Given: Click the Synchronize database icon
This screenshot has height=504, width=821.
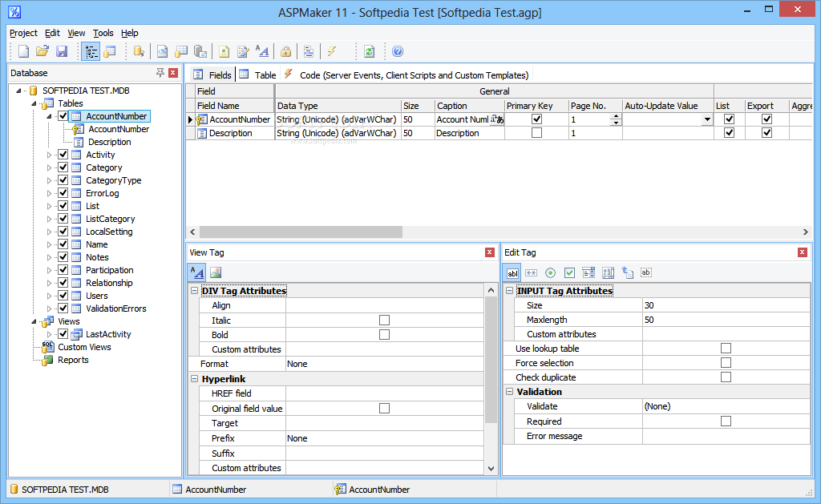Looking at the screenshot, I should [139, 51].
